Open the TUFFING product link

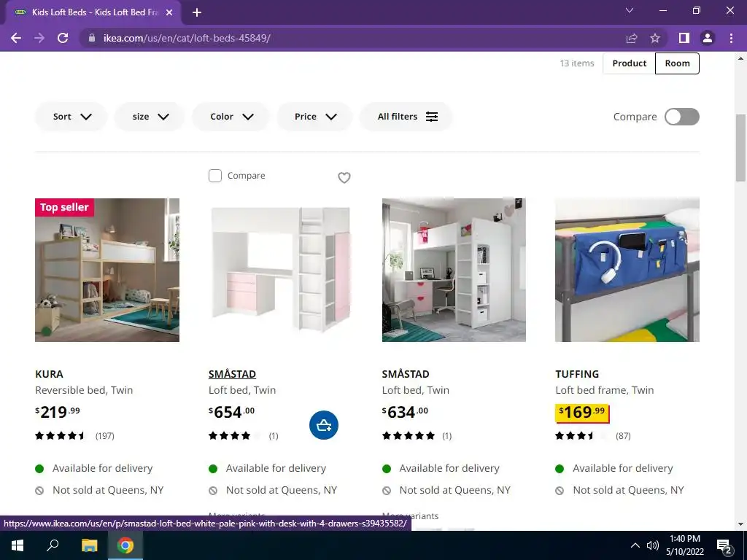(x=577, y=374)
